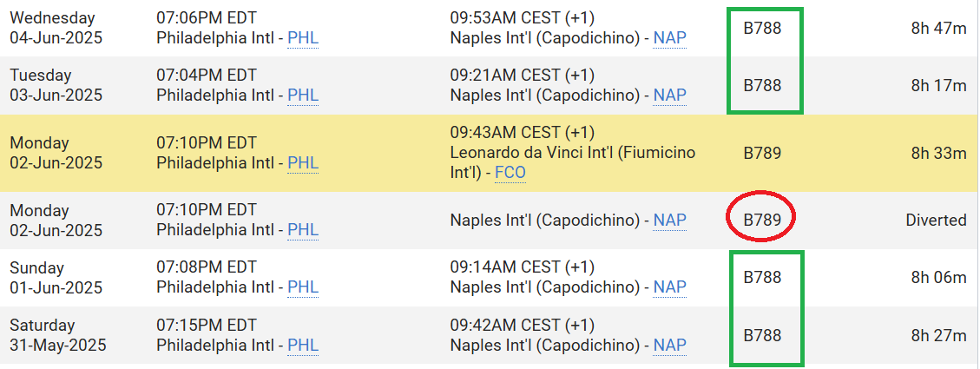Image resolution: width=980 pixels, height=369 pixels.
Task: Click PHL link for Saturday 31-May-2025 flight
Action: click(x=303, y=346)
